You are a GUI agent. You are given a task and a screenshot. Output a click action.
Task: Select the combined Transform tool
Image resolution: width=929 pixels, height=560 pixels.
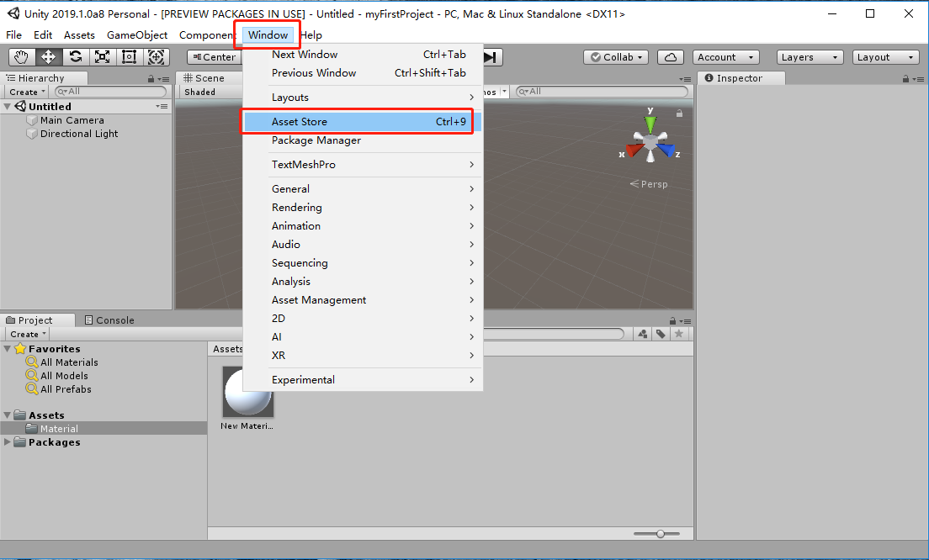coord(156,57)
